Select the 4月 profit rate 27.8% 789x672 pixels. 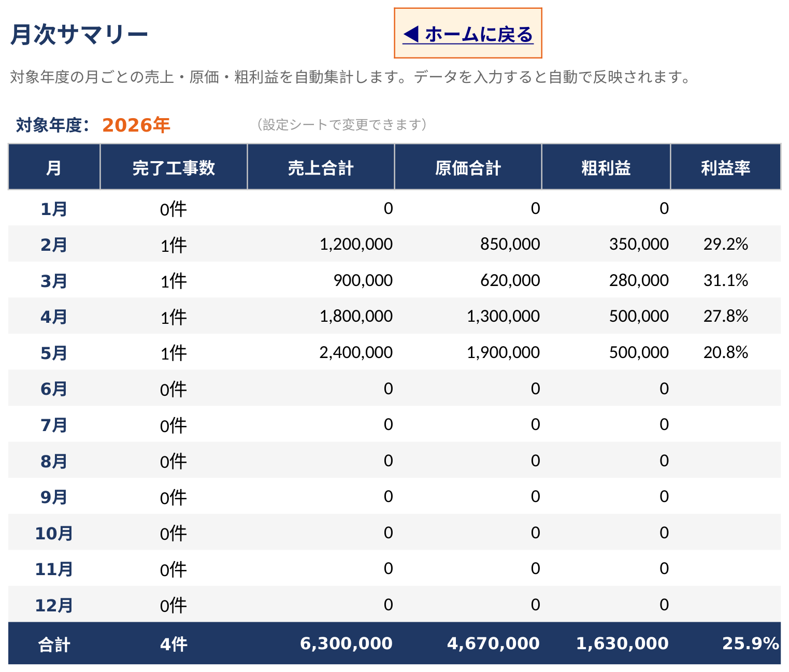(726, 316)
